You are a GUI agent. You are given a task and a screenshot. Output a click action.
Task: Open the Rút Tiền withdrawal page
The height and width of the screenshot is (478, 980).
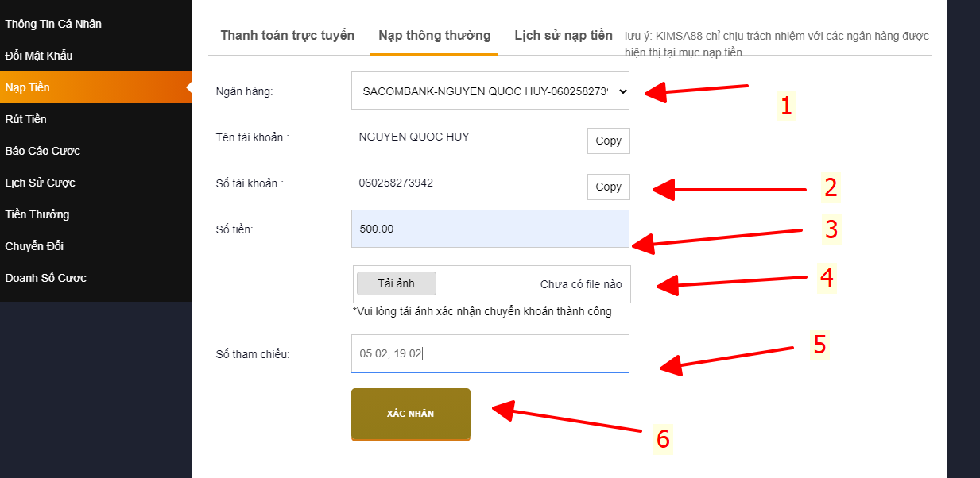[26, 119]
